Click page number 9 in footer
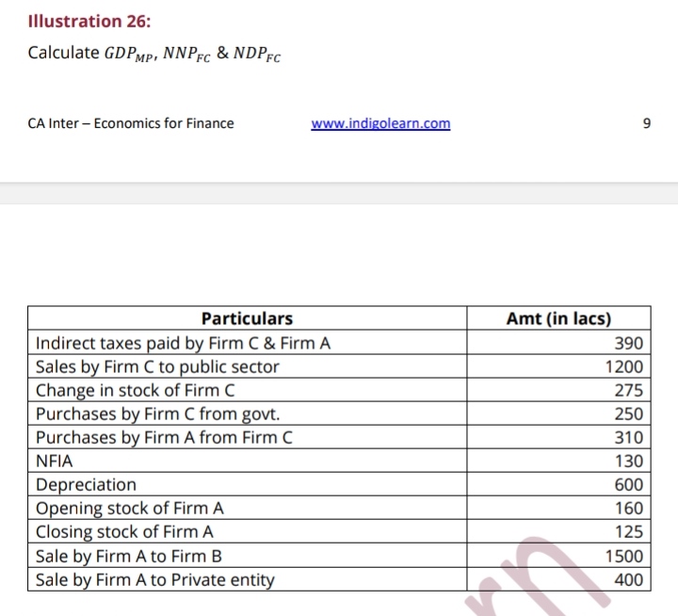This screenshot has width=678, height=616. pos(646,123)
